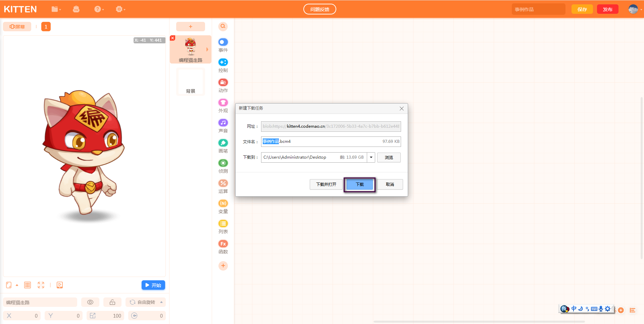Click the project name field 事例作品
The image size is (644, 324).
538,9
